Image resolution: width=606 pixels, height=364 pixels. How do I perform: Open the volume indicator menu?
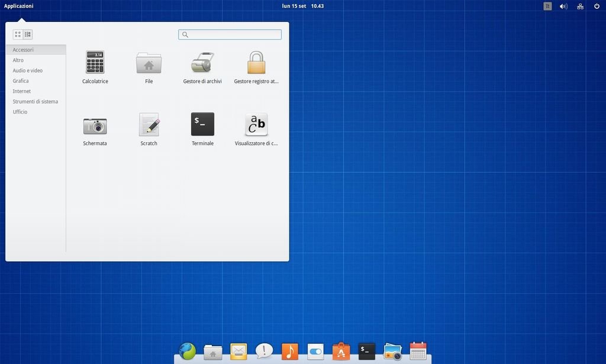(x=563, y=6)
